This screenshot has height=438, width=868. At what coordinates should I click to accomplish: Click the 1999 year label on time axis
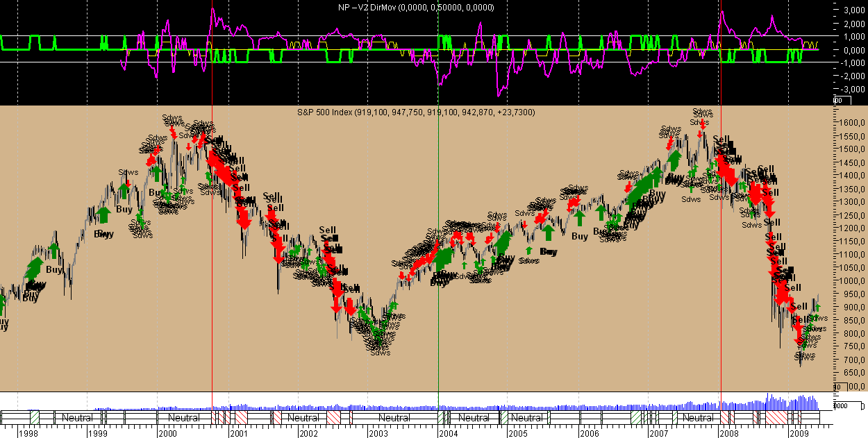coord(97,432)
